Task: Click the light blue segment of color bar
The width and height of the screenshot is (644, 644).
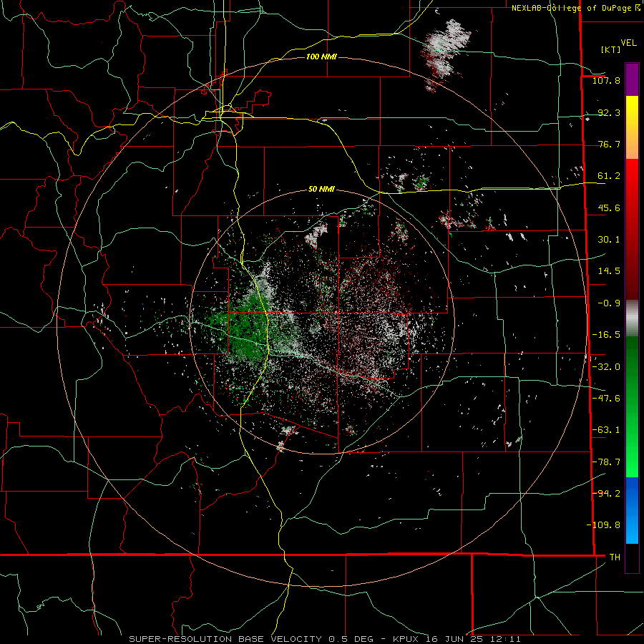Action: coord(632,530)
